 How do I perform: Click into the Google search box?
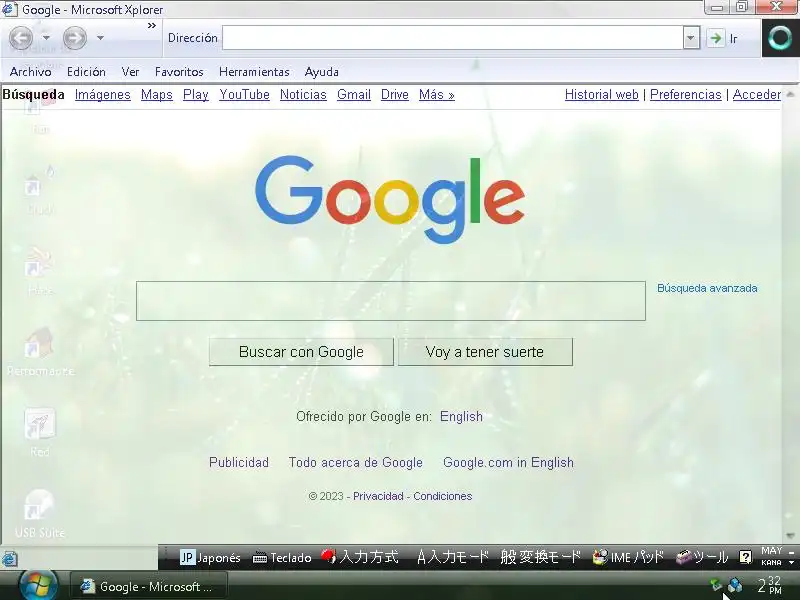point(391,301)
